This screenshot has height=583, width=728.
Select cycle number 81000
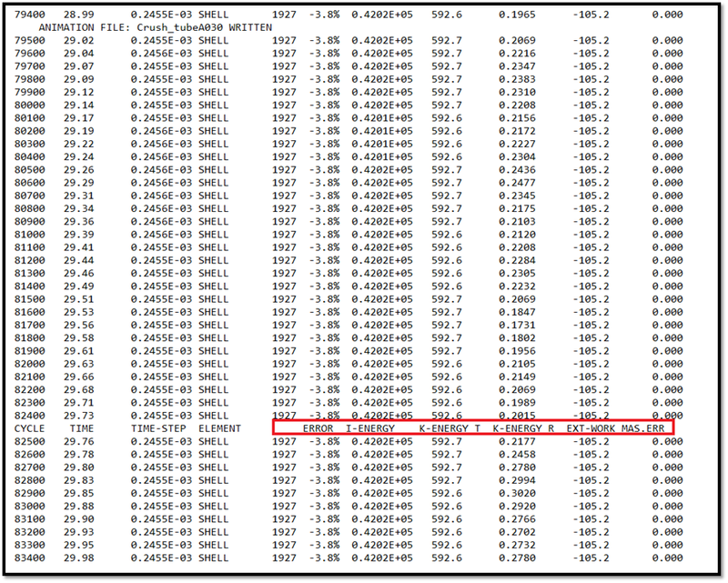point(29,235)
